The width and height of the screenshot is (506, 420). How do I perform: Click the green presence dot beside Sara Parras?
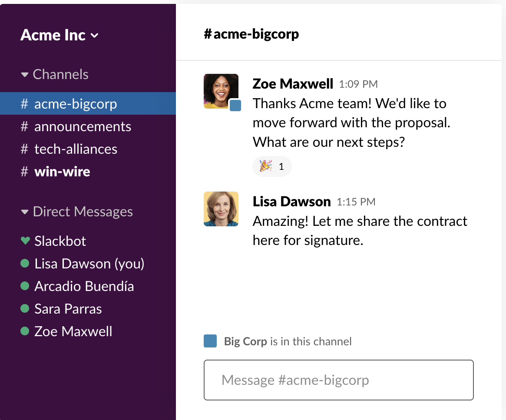pyautogui.click(x=25, y=308)
